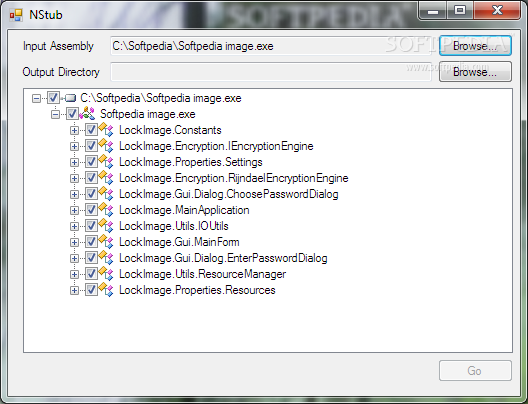
Task: Expand the LockImage.Gui.MainForm node
Action: click(x=74, y=242)
